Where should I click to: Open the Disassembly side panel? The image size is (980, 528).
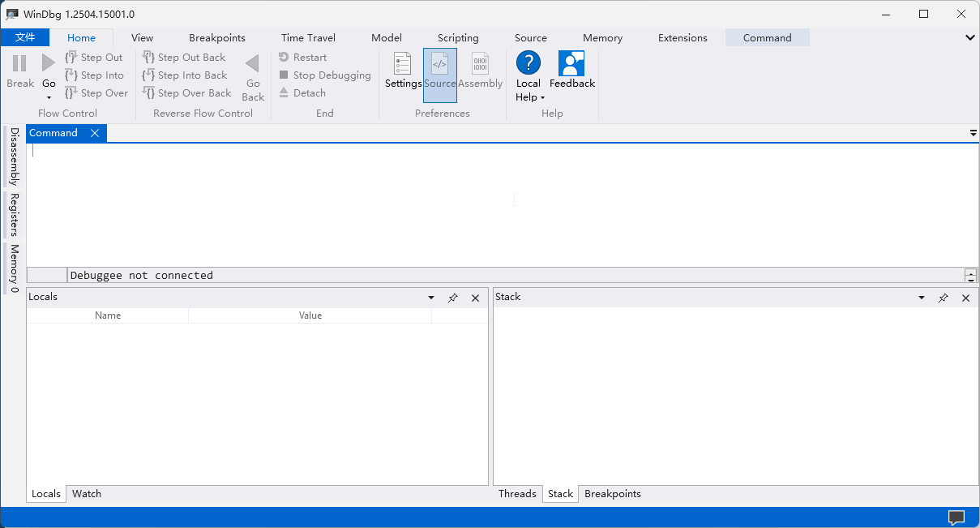pyautogui.click(x=14, y=157)
